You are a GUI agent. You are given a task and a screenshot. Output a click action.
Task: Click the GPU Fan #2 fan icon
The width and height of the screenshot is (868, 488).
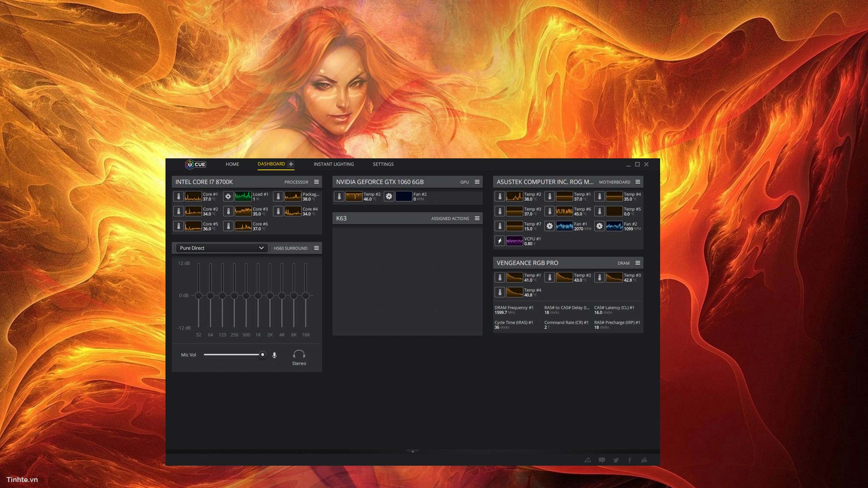pos(389,197)
